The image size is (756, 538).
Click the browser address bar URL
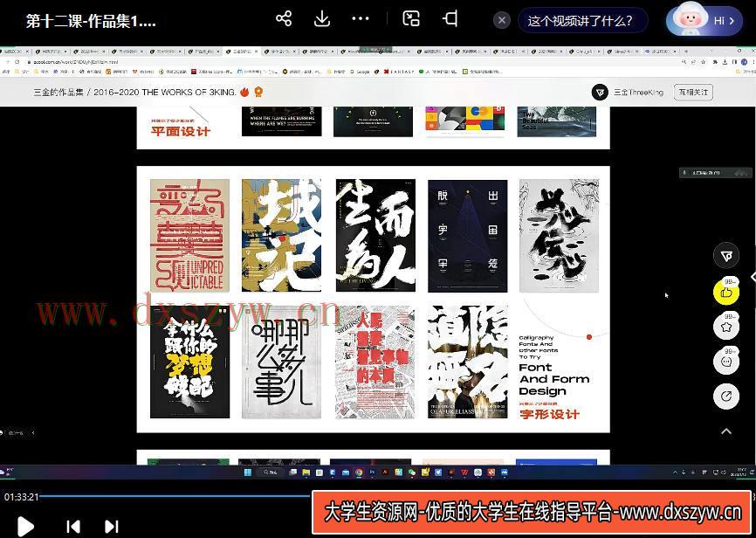click(x=76, y=62)
